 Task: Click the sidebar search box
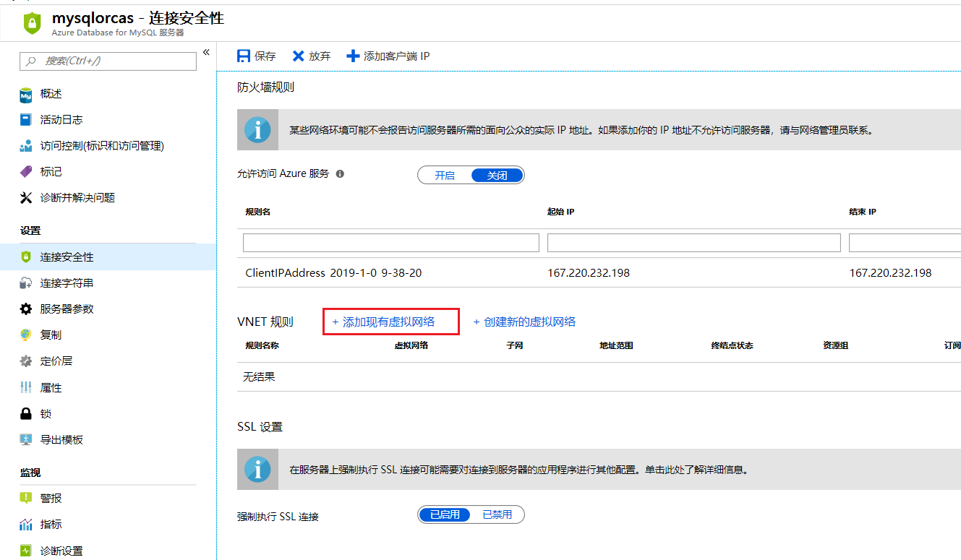[108, 61]
